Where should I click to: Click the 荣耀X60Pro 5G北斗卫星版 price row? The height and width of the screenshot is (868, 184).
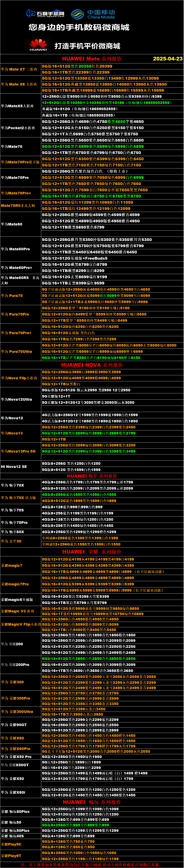click(112, 751)
